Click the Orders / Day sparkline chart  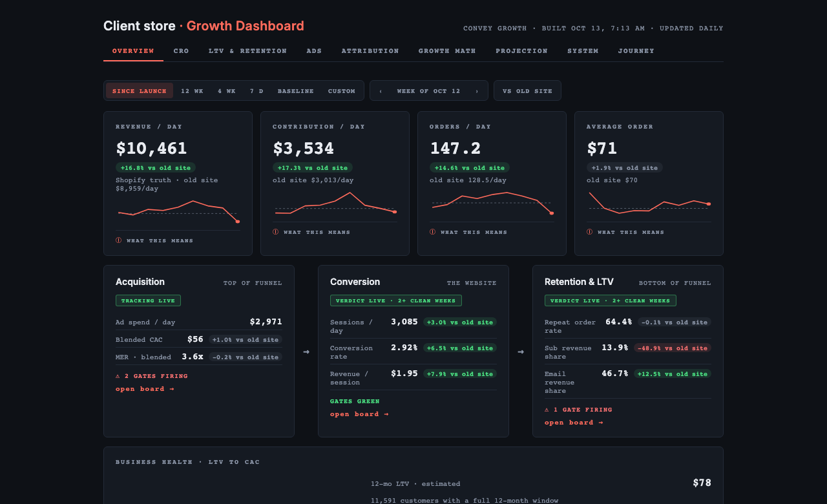point(492,203)
